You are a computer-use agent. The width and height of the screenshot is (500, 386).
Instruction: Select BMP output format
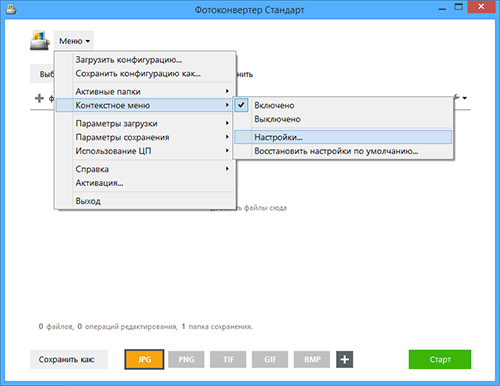coord(312,359)
